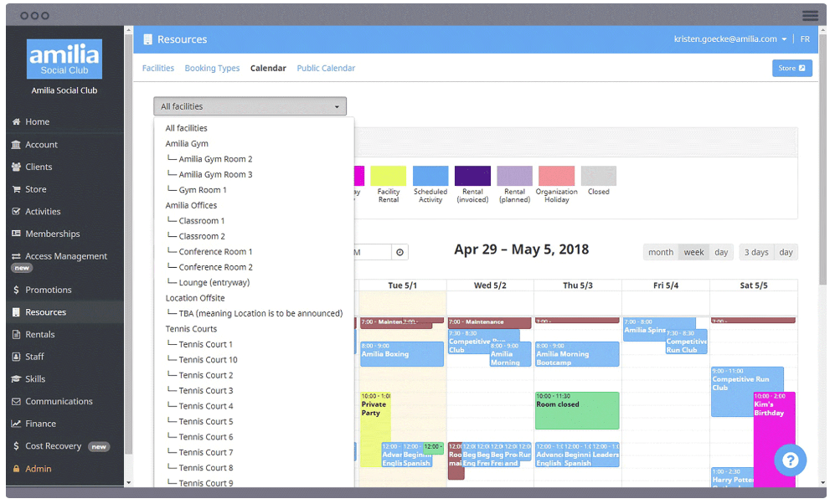Switch language with the FR link
The image size is (835, 504).
pos(805,39)
